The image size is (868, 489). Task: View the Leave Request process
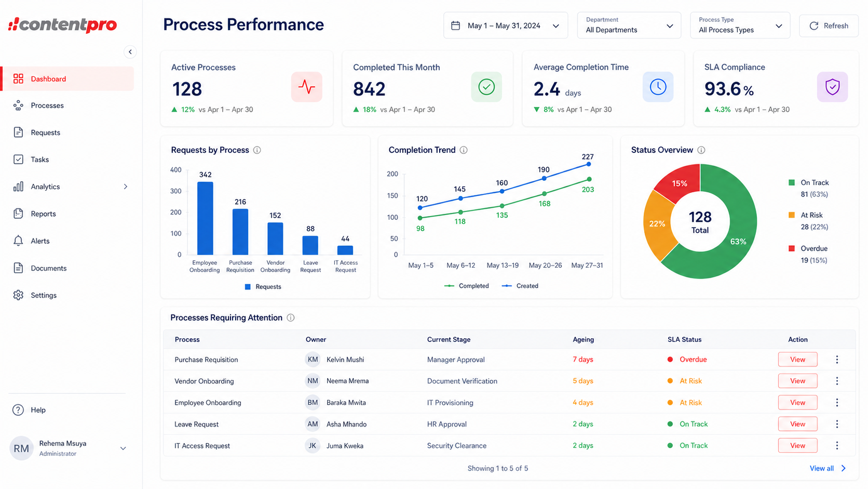pos(797,424)
